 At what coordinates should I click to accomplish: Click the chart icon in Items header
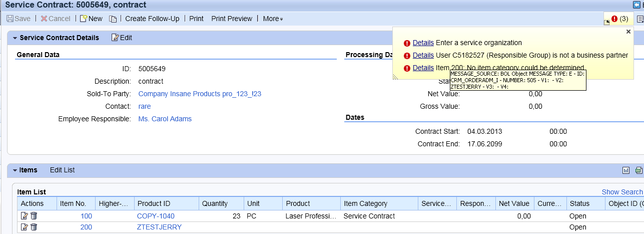(625, 170)
